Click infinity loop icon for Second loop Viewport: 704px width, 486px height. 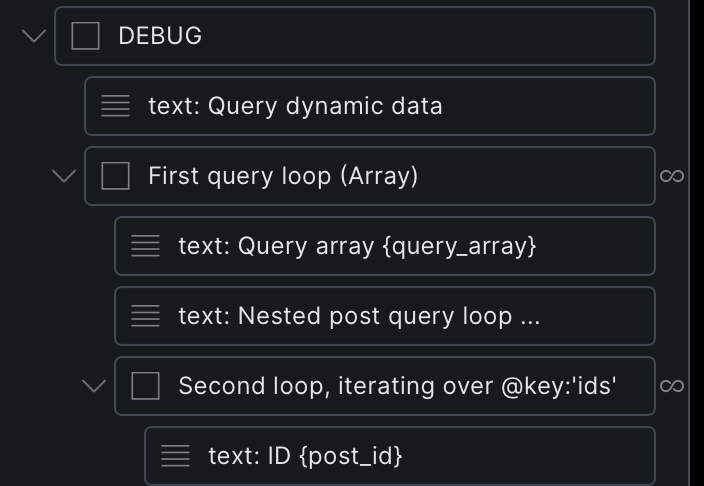672,386
